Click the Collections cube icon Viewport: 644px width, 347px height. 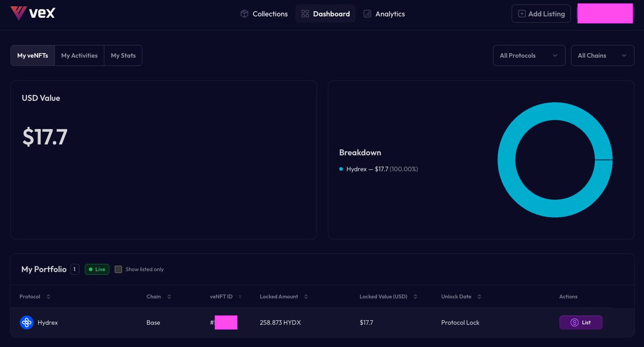tap(244, 14)
